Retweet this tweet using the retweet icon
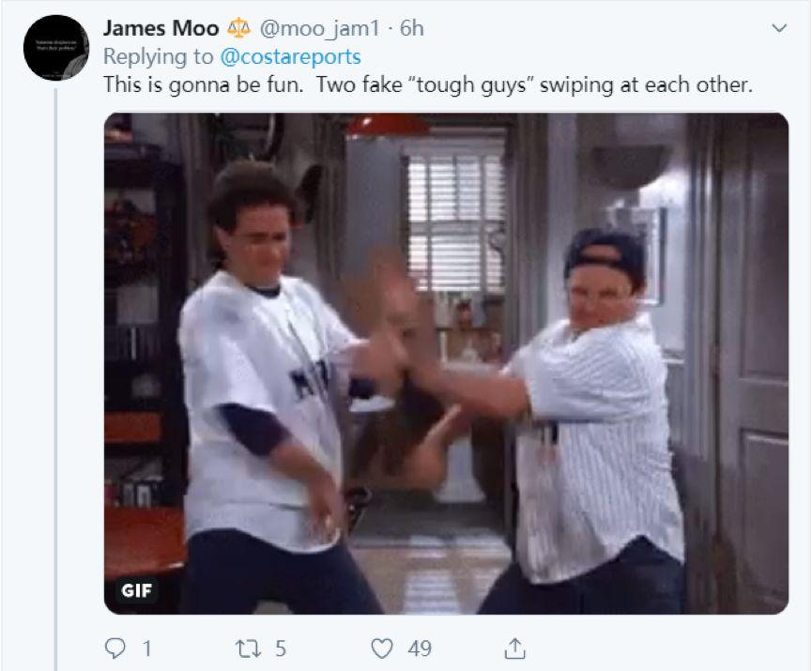The image size is (812, 671). pyautogui.click(x=248, y=648)
